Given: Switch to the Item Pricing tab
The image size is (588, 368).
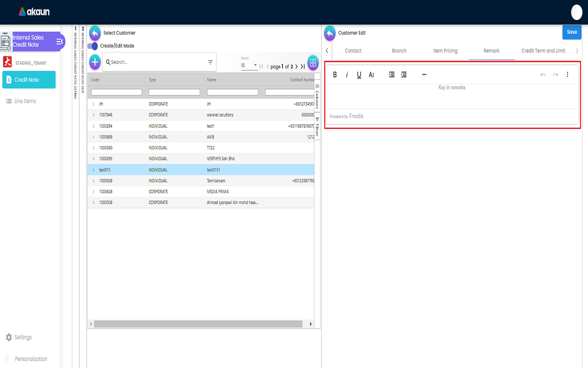Looking at the screenshot, I should click(445, 51).
